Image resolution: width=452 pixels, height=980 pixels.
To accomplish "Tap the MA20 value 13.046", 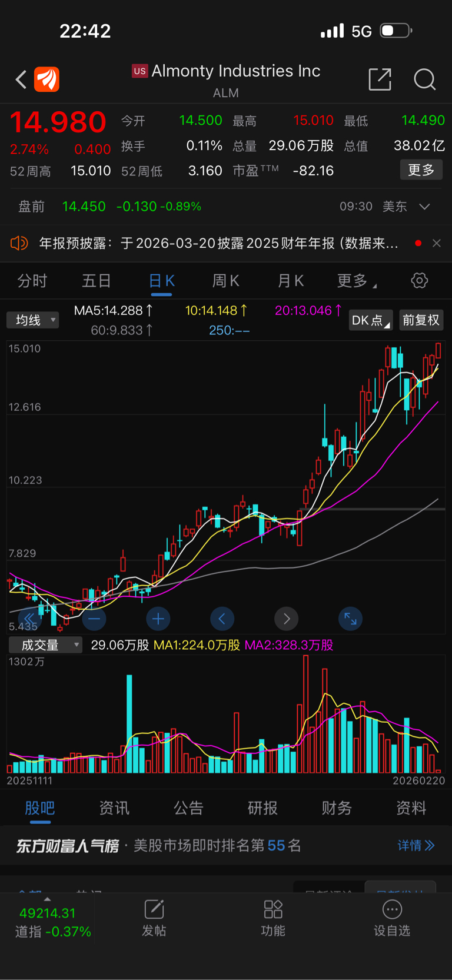I will [x=308, y=311].
